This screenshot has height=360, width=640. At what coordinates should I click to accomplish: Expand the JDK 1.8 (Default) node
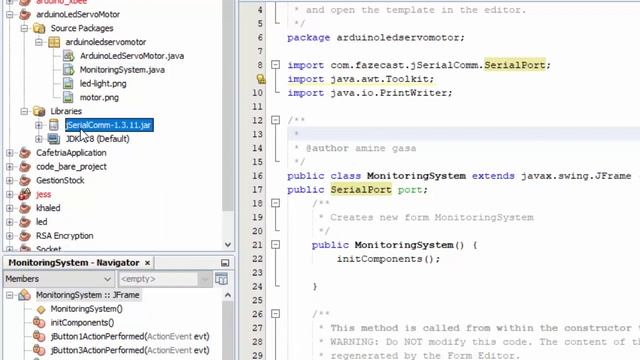point(39,139)
